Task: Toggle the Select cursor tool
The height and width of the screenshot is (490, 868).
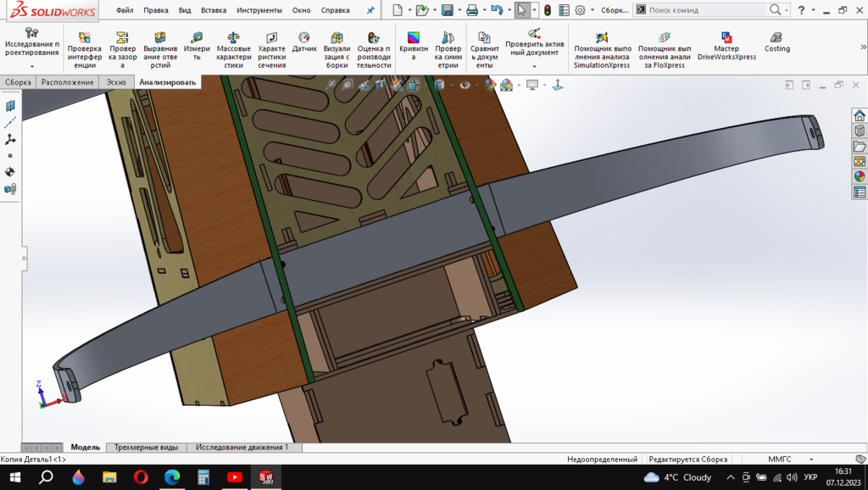Action: pyautogui.click(x=522, y=10)
